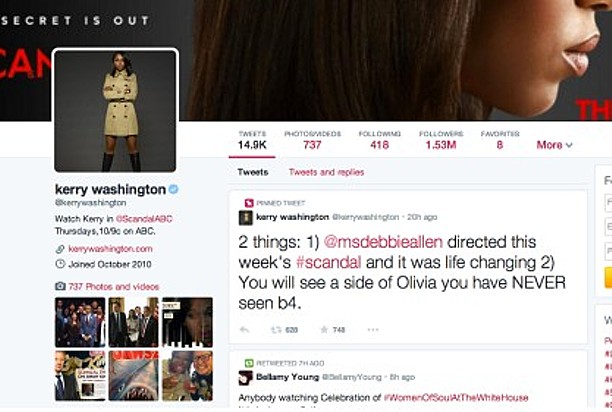
Task: Retweet the pinned Scandal tweet
Action: coord(276,330)
